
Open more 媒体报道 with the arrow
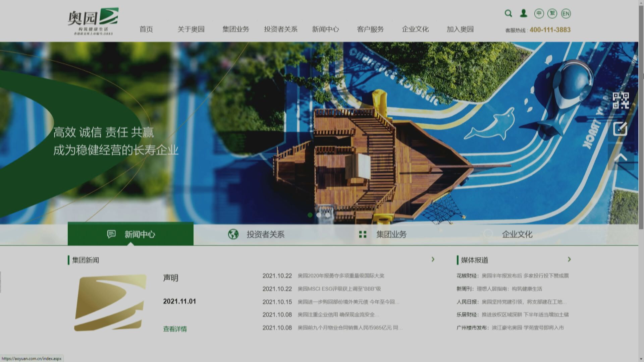[x=570, y=259]
